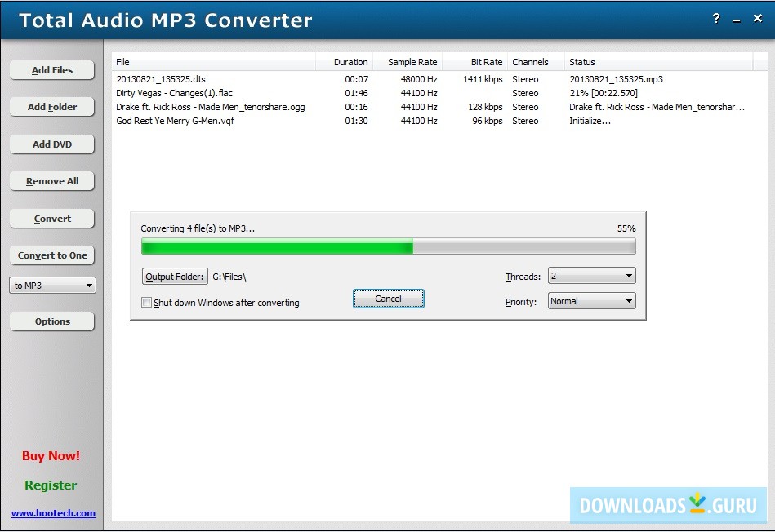Image resolution: width=775 pixels, height=532 pixels.
Task: Sort by the Status column header
Action: pyautogui.click(x=658, y=62)
